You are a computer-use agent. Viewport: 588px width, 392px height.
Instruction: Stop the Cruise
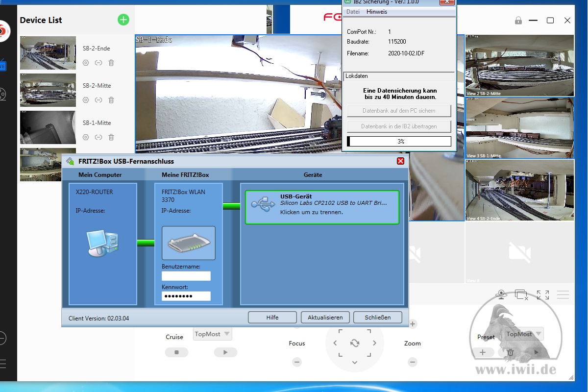[177, 352]
